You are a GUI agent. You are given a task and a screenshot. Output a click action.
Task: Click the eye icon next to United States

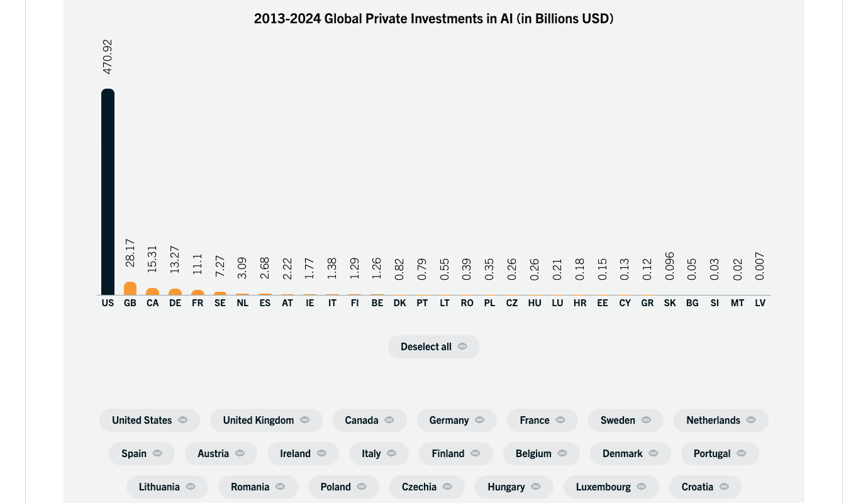pyautogui.click(x=183, y=420)
